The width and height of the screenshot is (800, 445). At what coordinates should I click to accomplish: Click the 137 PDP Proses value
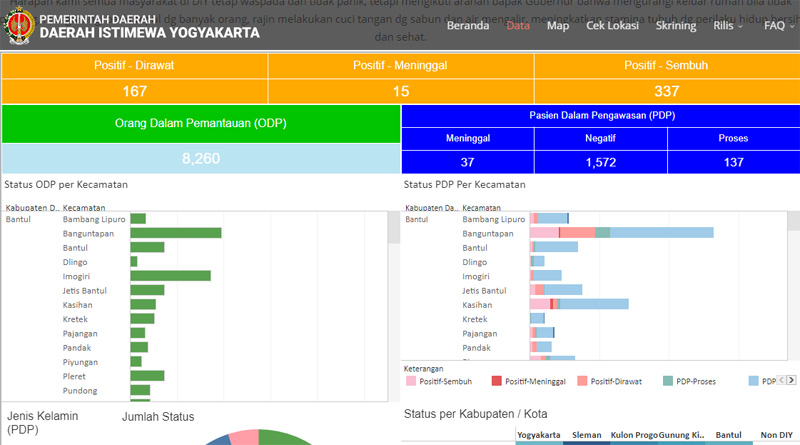coord(734,162)
